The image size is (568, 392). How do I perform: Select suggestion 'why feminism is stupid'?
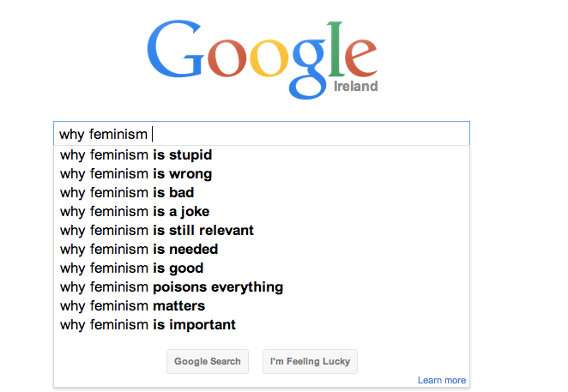[136, 155]
